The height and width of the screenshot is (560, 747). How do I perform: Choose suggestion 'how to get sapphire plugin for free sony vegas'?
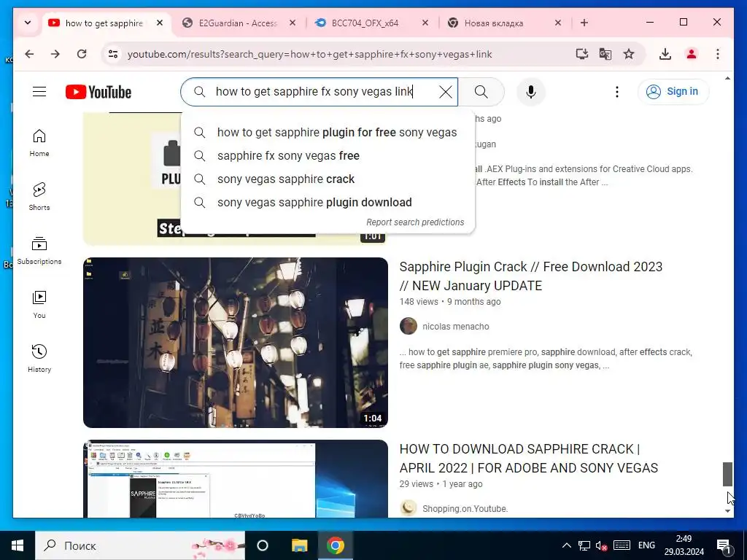coord(328,133)
